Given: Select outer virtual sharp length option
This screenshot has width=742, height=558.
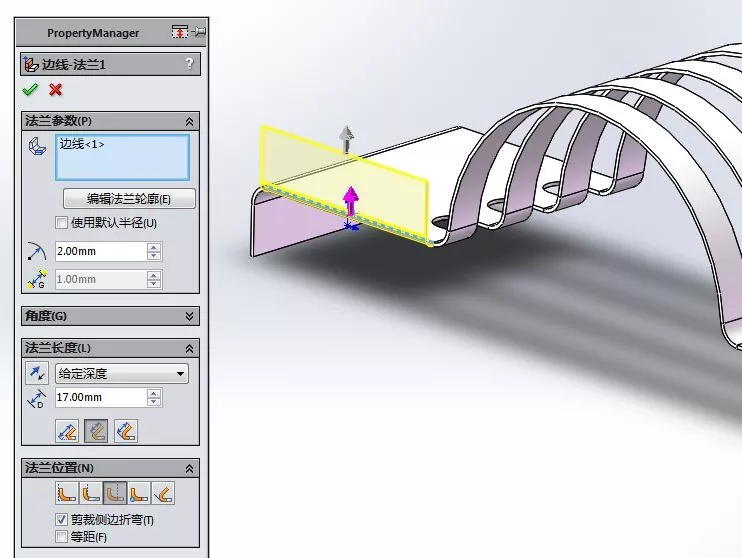Looking at the screenshot, I should 67,431.
